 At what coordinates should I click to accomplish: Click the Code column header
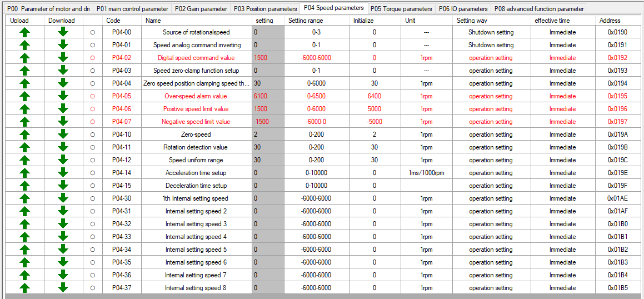tap(122, 20)
